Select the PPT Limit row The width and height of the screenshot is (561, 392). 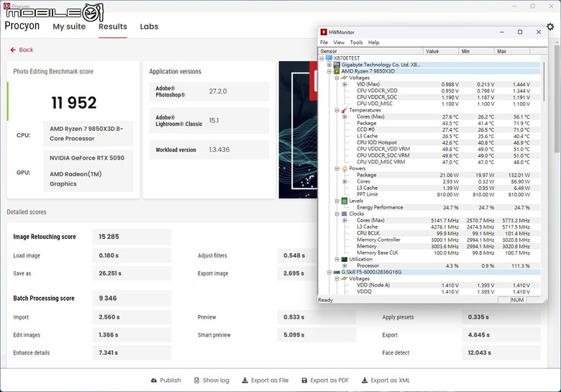(x=443, y=195)
